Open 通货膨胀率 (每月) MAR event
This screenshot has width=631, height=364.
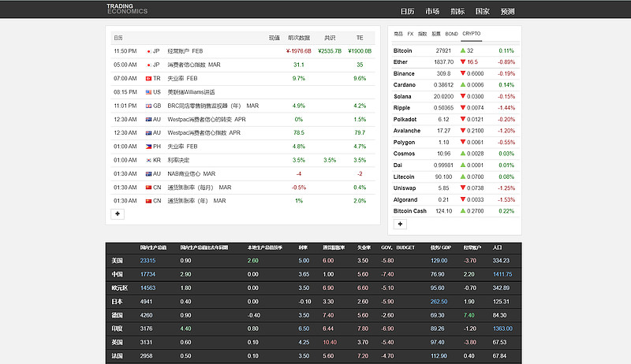(200, 188)
